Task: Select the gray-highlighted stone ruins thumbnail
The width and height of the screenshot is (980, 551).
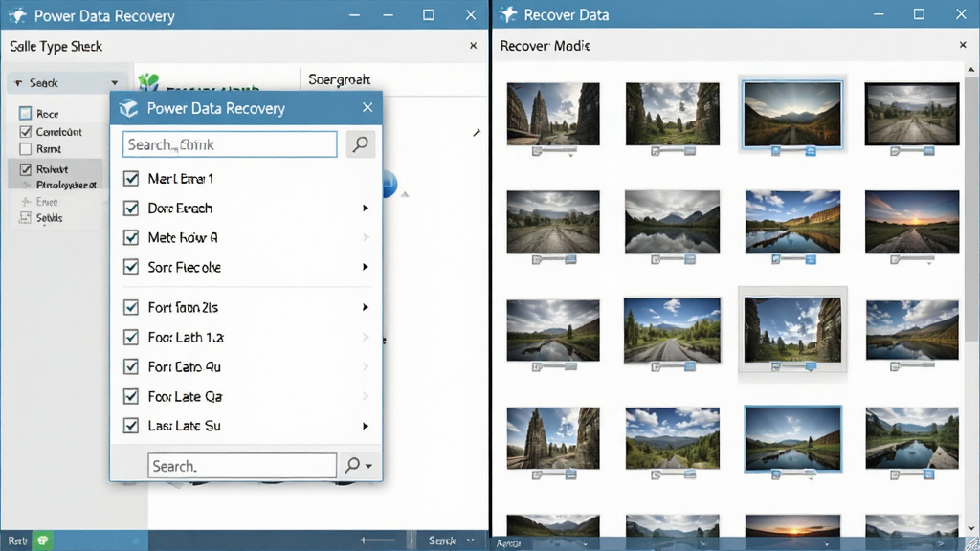Action: [792, 330]
